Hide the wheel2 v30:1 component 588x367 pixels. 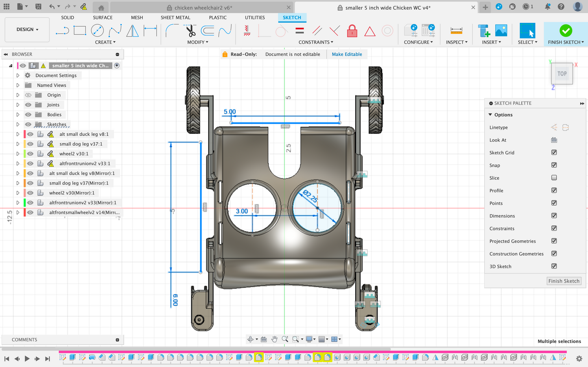31,154
